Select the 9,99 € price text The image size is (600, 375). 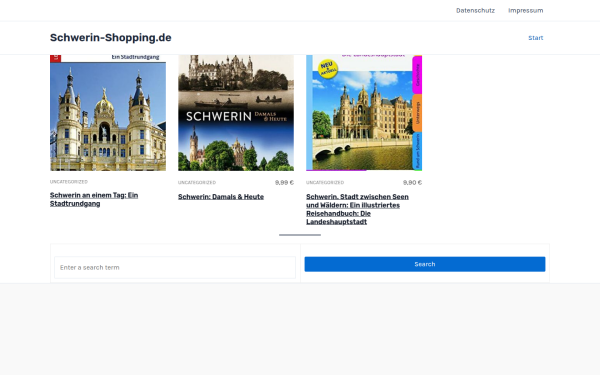284,183
